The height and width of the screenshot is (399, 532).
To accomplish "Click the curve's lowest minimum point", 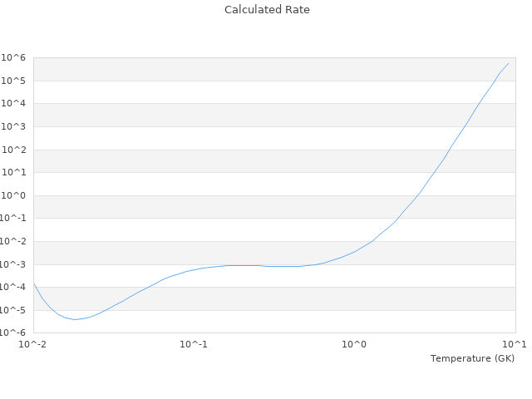I will 74,319.
